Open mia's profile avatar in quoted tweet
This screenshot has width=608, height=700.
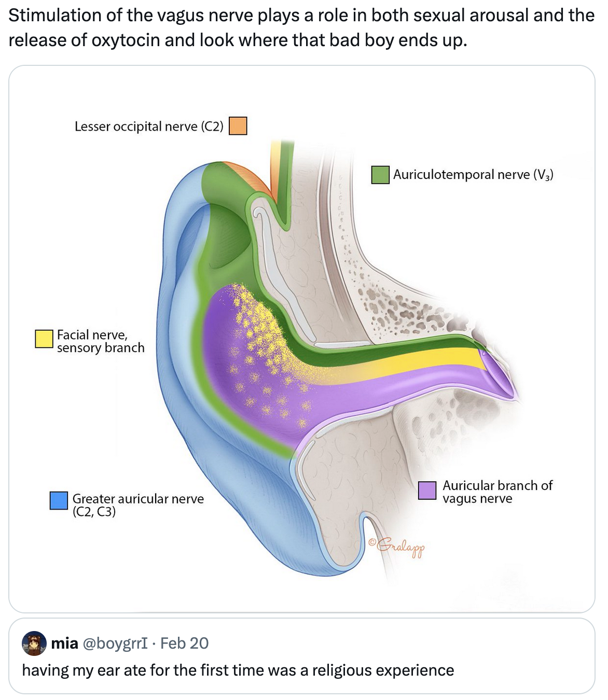tap(34, 643)
